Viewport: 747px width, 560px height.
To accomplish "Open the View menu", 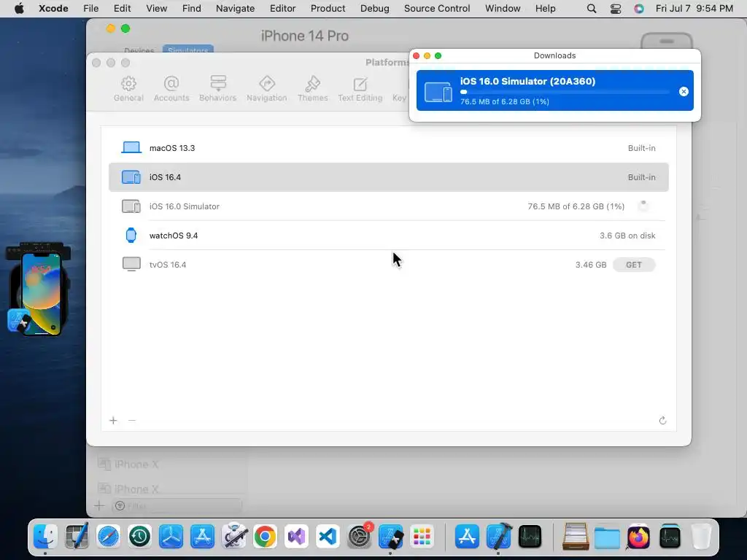I will coord(156,9).
